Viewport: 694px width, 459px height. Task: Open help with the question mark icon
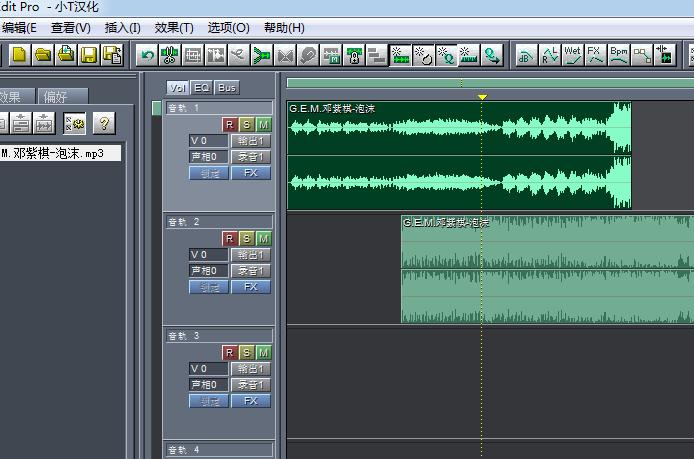coord(104,123)
